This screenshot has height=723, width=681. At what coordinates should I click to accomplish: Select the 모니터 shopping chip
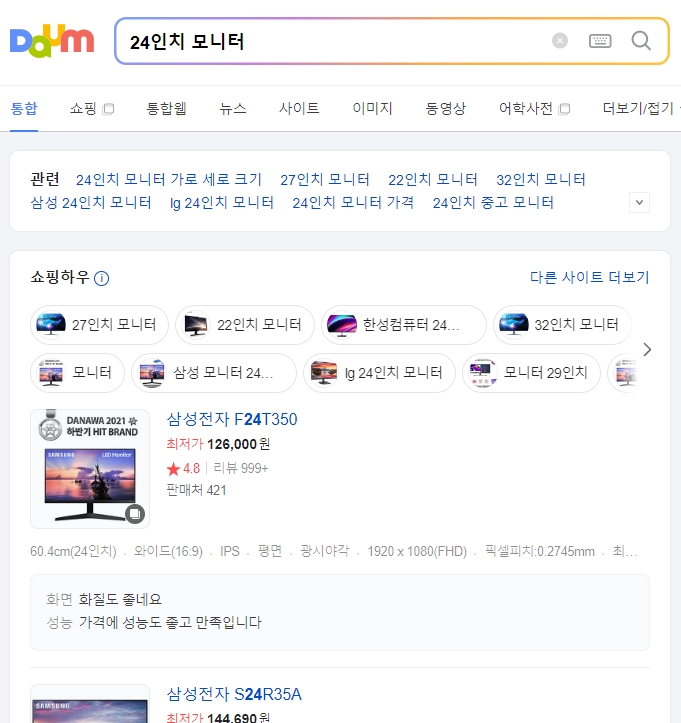tap(77, 373)
